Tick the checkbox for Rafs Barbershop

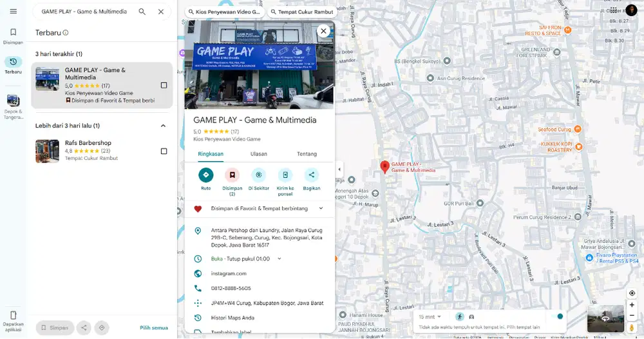click(x=164, y=151)
